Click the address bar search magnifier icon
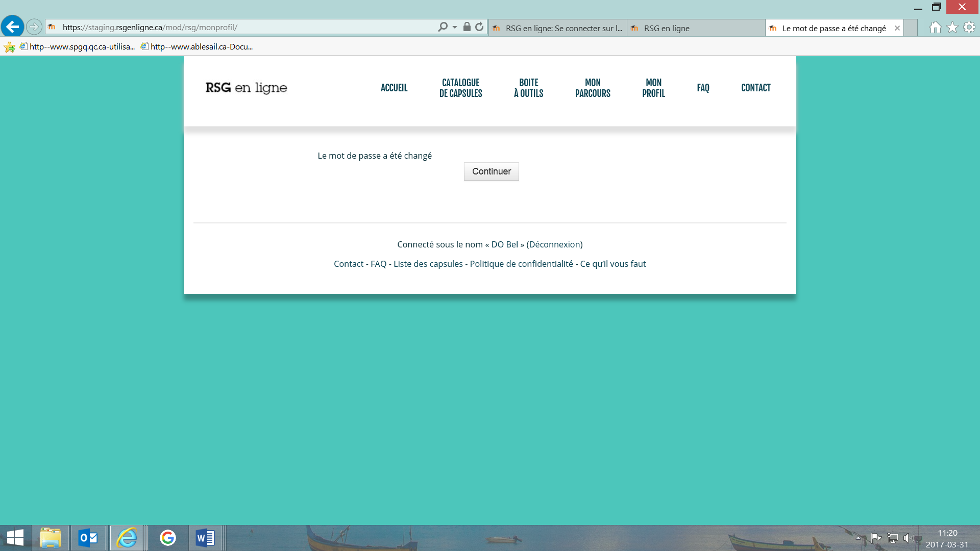The height and width of the screenshot is (551, 980). tap(443, 27)
